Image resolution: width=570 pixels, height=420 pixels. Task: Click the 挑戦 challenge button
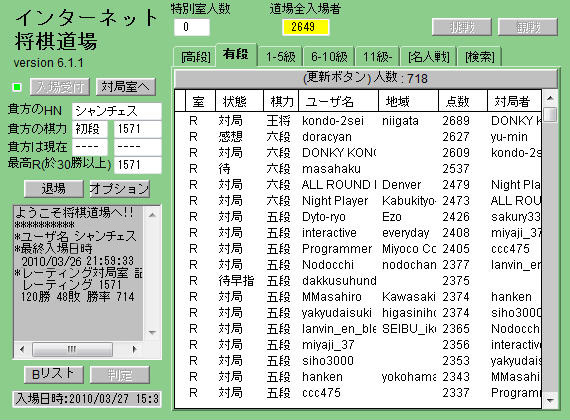[462, 27]
